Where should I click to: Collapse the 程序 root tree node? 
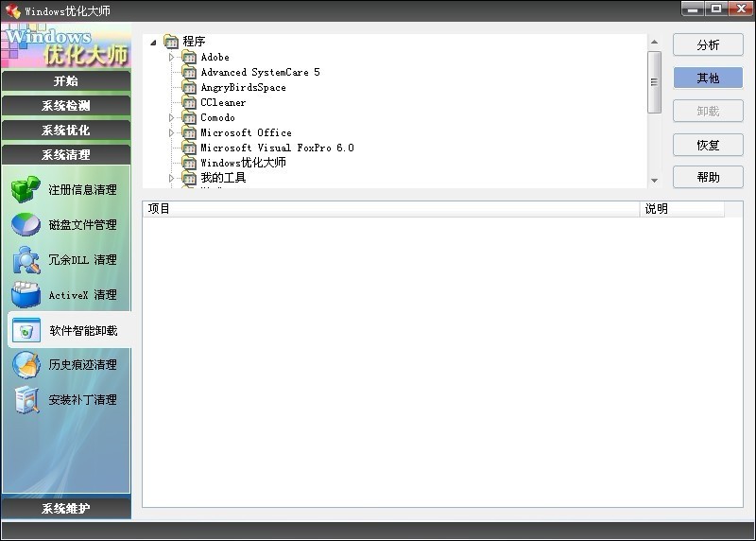click(x=153, y=43)
